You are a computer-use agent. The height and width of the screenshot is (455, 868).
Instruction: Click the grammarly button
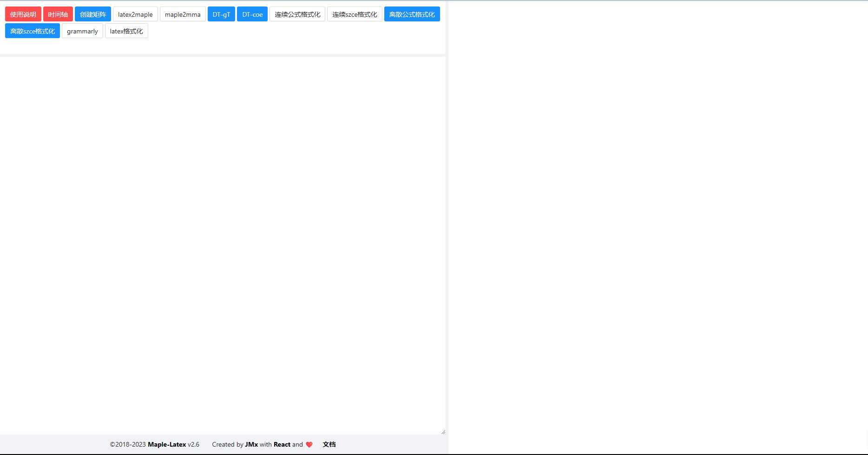[x=82, y=31]
